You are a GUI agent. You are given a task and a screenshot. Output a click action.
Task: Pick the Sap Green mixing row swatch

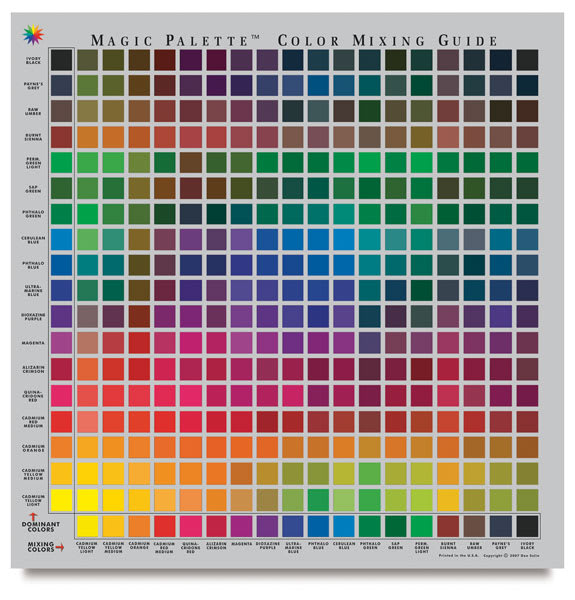[396, 526]
